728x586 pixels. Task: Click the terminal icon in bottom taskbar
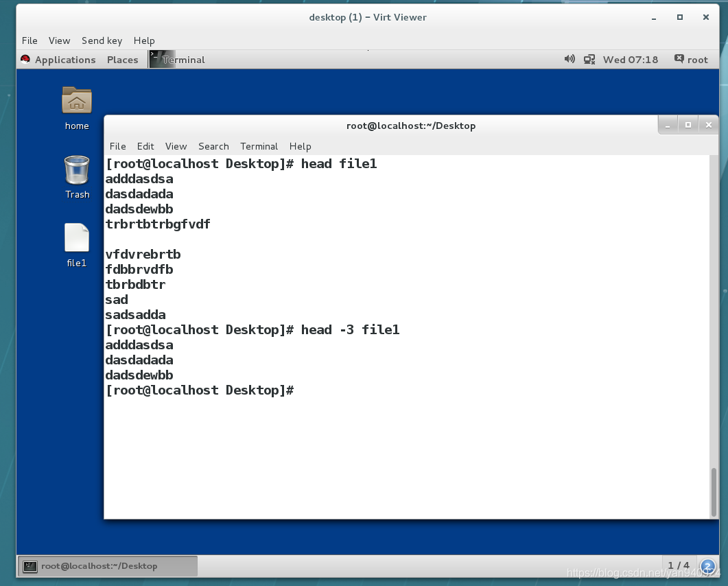tap(30, 566)
